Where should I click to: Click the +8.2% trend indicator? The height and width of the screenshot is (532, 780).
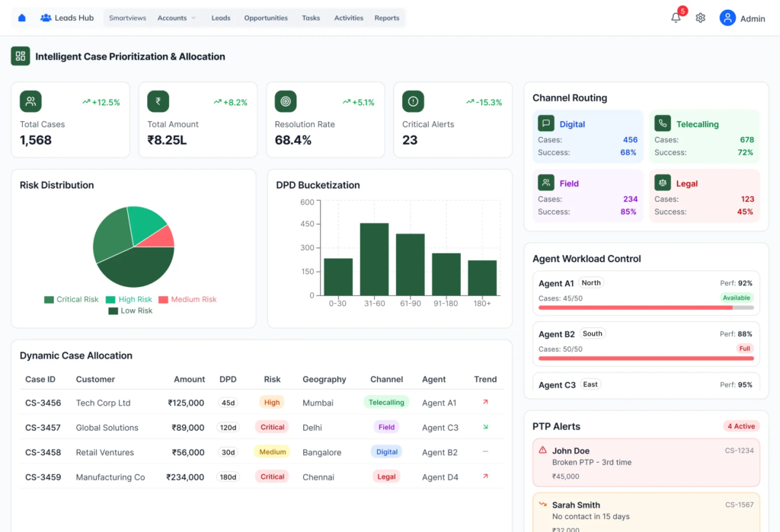[x=230, y=103]
